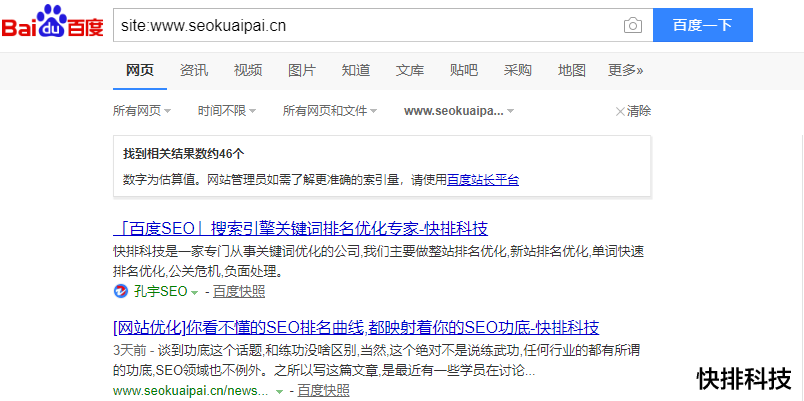Expand the 更多» tab menu
The width and height of the screenshot is (804, 401).
pos(626,70)
